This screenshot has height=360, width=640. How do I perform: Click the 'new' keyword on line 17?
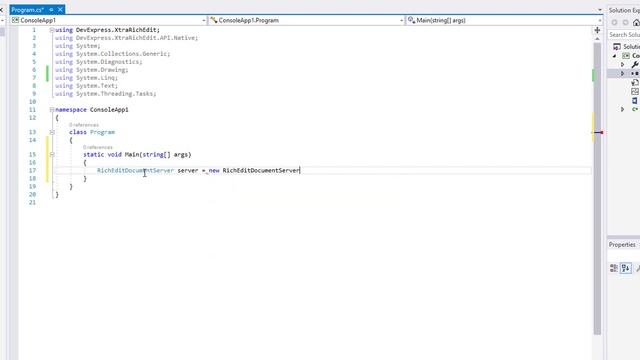(214, 171)
